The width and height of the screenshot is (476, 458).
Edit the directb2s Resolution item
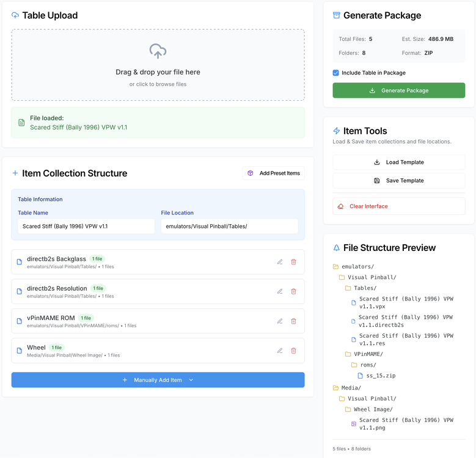coord(280,291)
